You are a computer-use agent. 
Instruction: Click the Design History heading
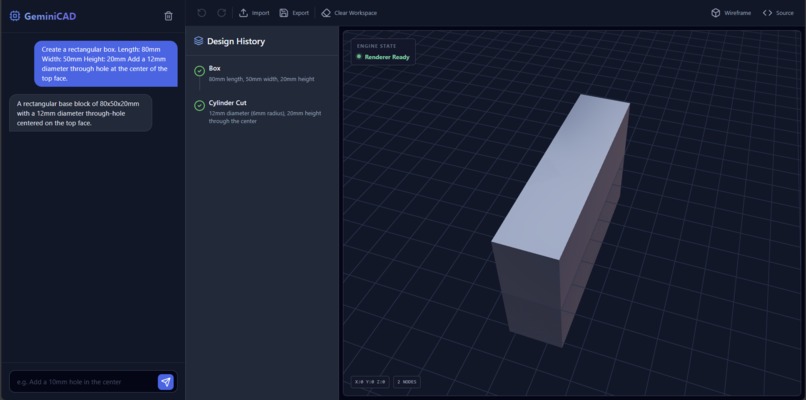(236, 41)
